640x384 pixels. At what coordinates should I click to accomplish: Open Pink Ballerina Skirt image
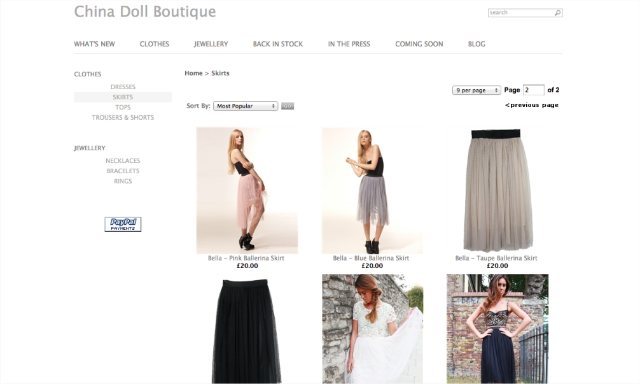247,191
